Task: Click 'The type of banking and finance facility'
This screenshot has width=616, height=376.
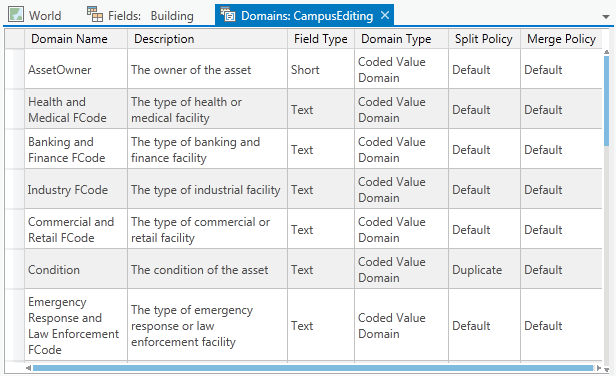Action: pos(207,149)
